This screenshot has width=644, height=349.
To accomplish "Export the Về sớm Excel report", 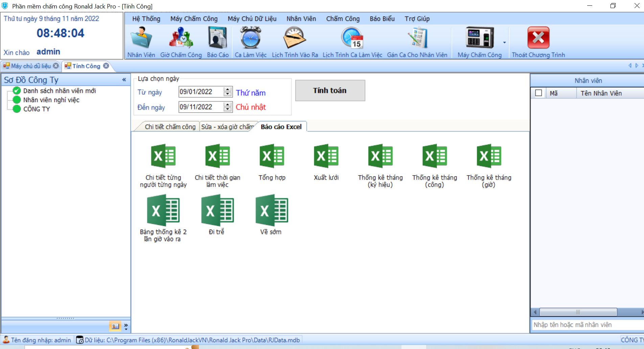I will (x=271, y=210).
